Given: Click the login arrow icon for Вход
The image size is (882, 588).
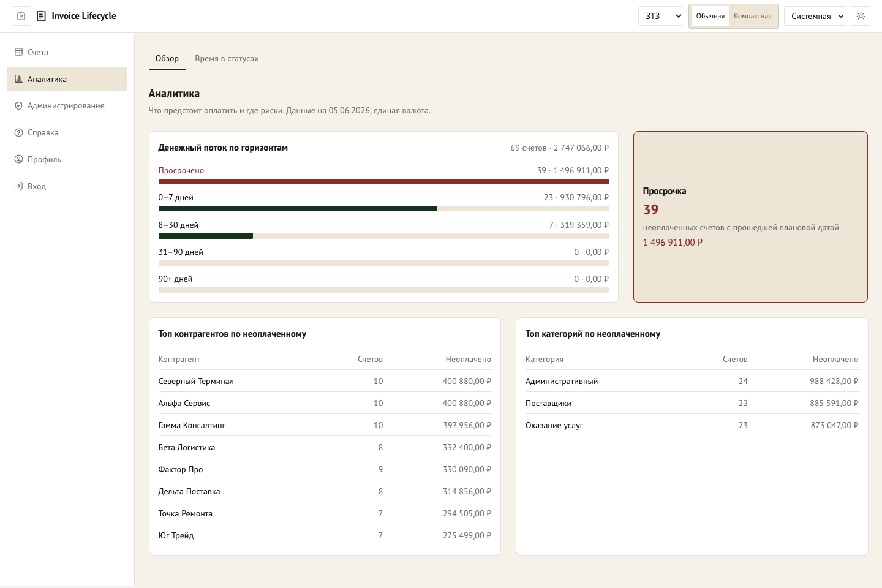Looking at the screenshot, I should [x=18, y=186].
